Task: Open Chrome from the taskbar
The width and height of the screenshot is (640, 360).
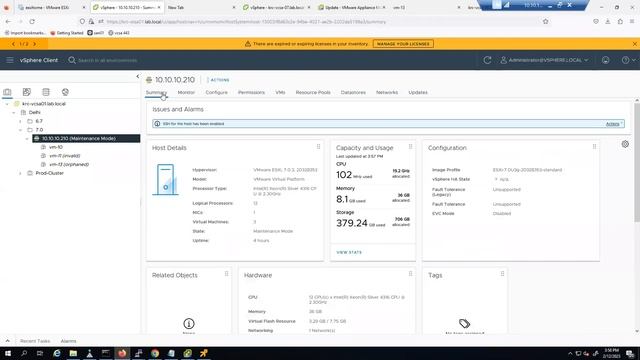Action: coord(155,353)
